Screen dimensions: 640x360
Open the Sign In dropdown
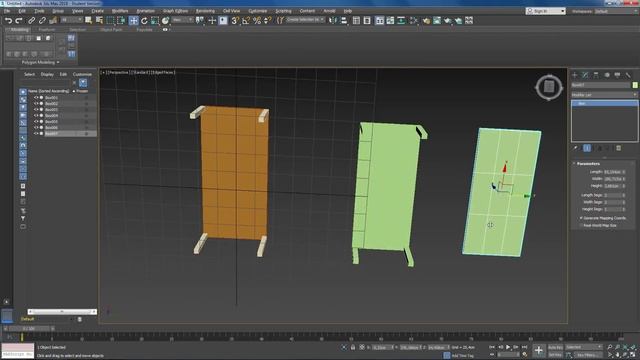click(546, 11)
